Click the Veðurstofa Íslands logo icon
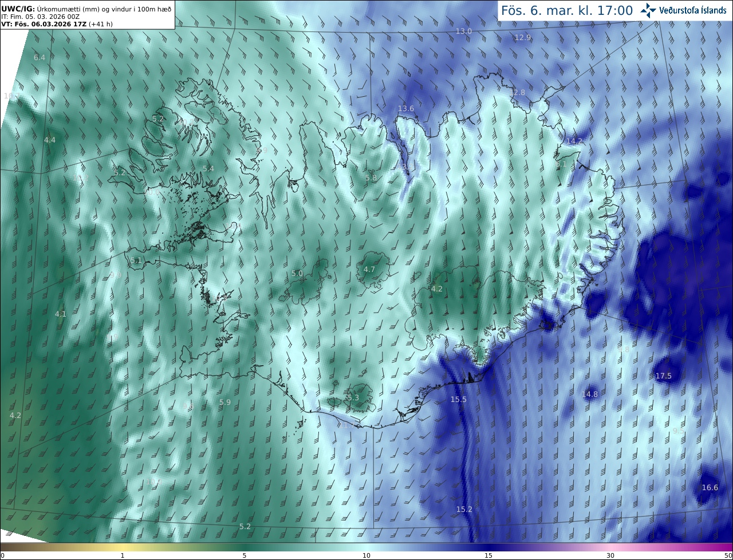The width and height of the screenshot is (733, 560). click(x=648, y=10)
